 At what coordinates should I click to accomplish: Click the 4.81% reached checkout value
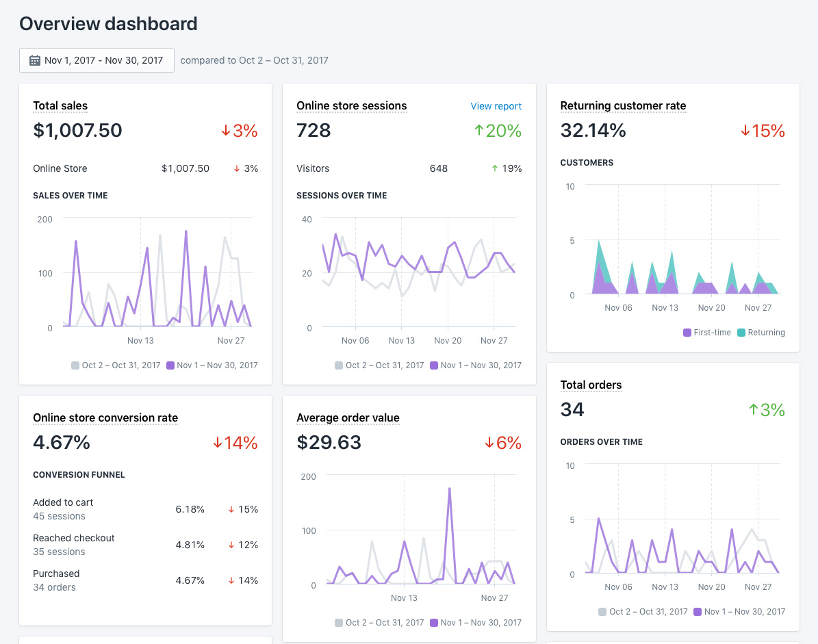[x=190, y=545]
